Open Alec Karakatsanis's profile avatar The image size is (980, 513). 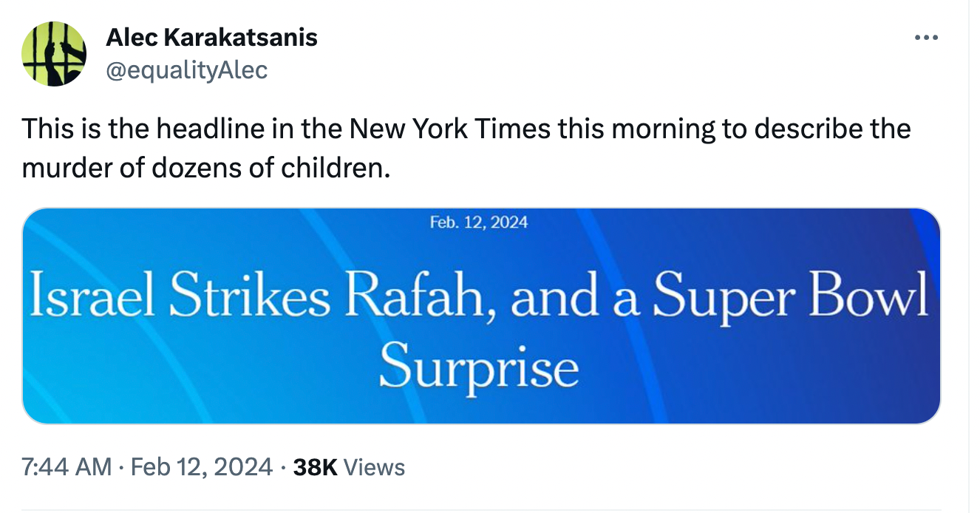click(54, 54)
